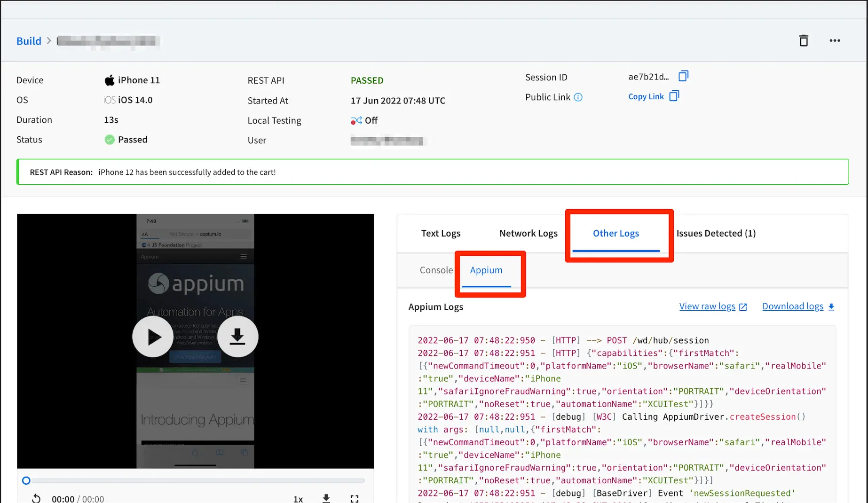868x503 pixels.
Task: Select the Other Logs tab
Action: click(615, 234)
